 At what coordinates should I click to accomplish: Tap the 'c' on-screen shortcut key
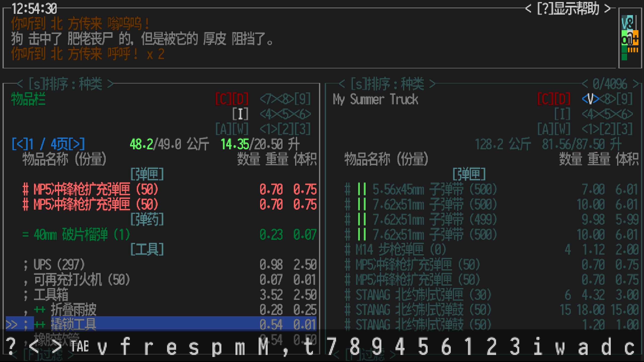629,346
